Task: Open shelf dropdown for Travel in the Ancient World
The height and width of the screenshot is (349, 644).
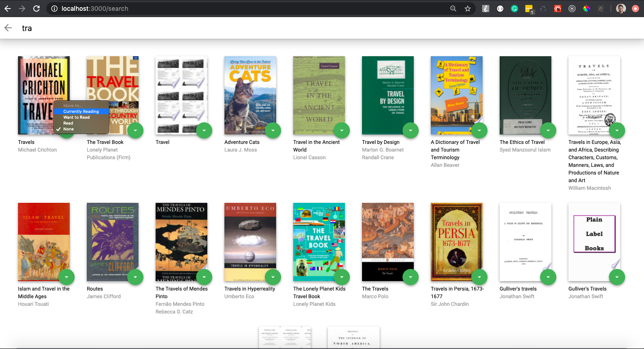Action: [x=342, y=130]
